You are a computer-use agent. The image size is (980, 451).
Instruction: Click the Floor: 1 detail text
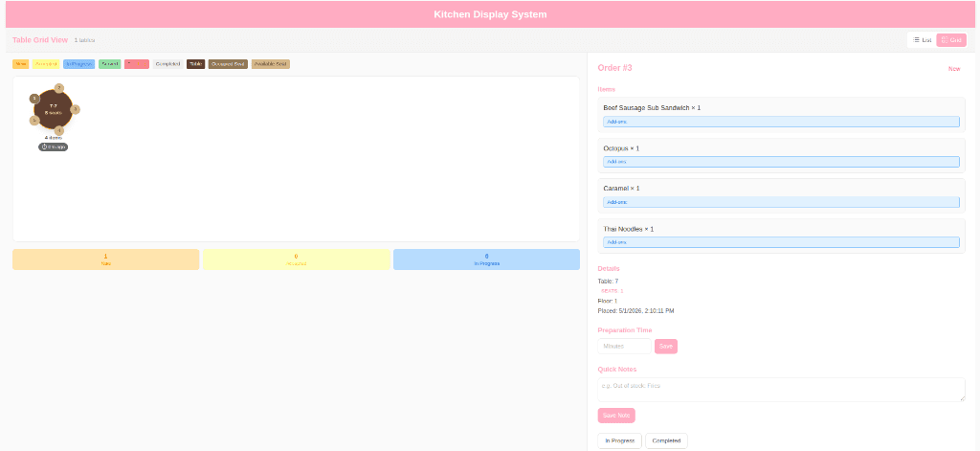(608, 301)
